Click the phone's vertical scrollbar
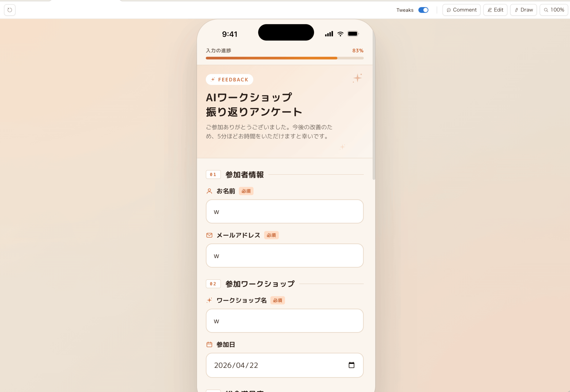The width and height of the screenshot is (570, 392). [x=374, y=106]
